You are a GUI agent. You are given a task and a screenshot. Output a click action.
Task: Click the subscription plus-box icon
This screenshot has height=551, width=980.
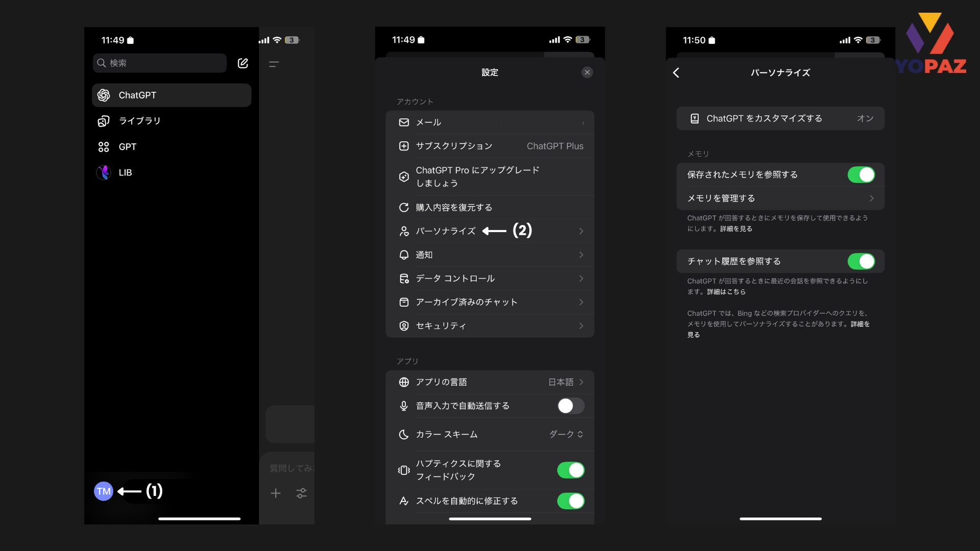[404, 146]
